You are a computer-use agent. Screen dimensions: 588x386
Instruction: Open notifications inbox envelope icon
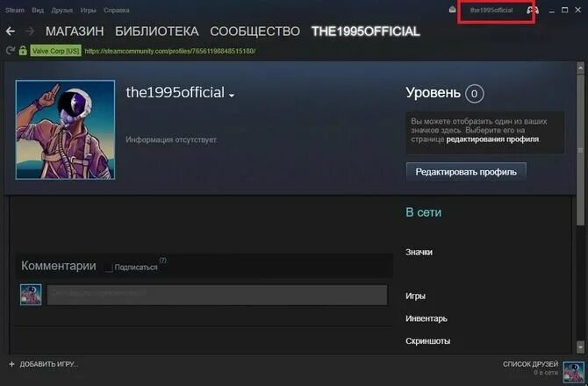point(453,10)
